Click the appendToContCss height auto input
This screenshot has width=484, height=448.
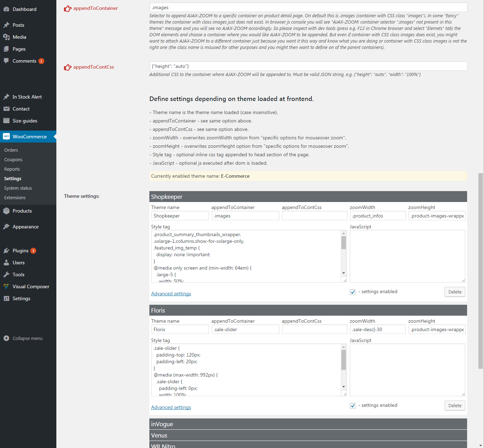tap(308, 66)
